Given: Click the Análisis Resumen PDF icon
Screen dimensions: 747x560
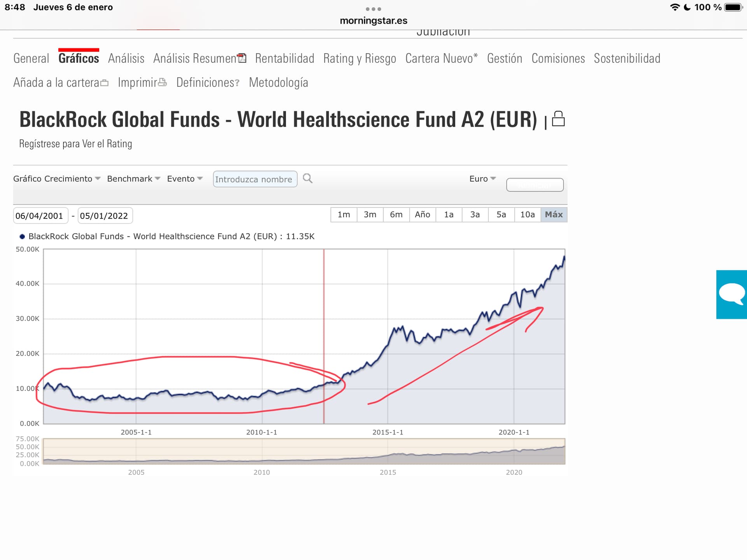Looking at the screenshot, I should (242, 58).
